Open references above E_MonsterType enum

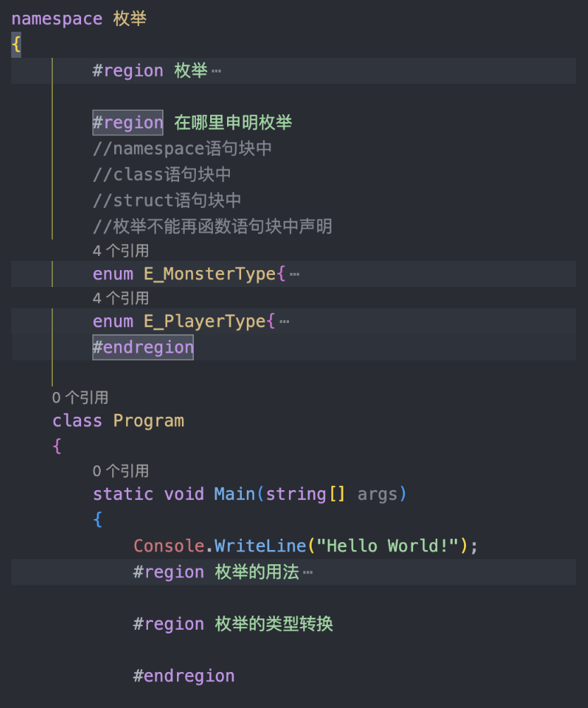(x=121, y=251)
